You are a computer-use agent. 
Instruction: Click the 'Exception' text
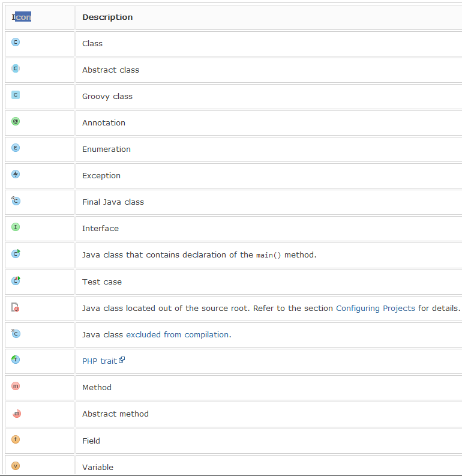(101, 175)
